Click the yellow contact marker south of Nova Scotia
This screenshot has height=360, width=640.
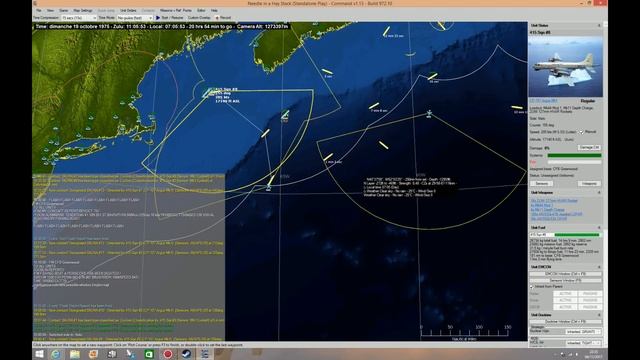tap(327, 72)
